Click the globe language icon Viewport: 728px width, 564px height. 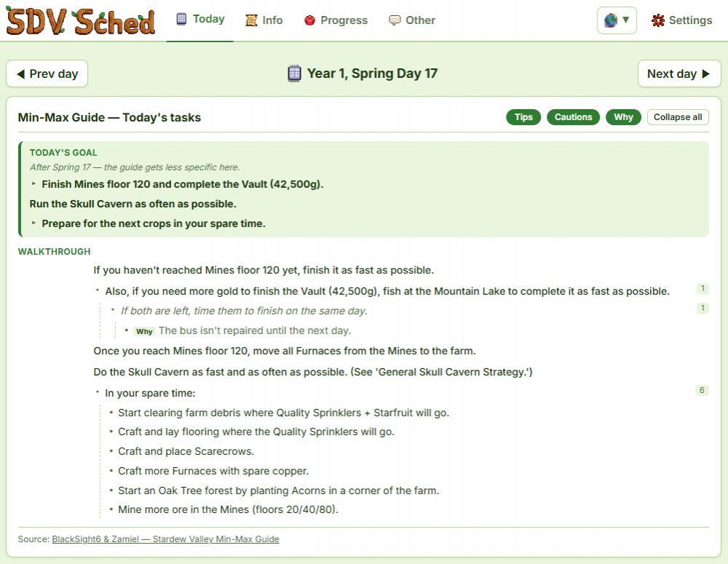(x=611, y=20)
